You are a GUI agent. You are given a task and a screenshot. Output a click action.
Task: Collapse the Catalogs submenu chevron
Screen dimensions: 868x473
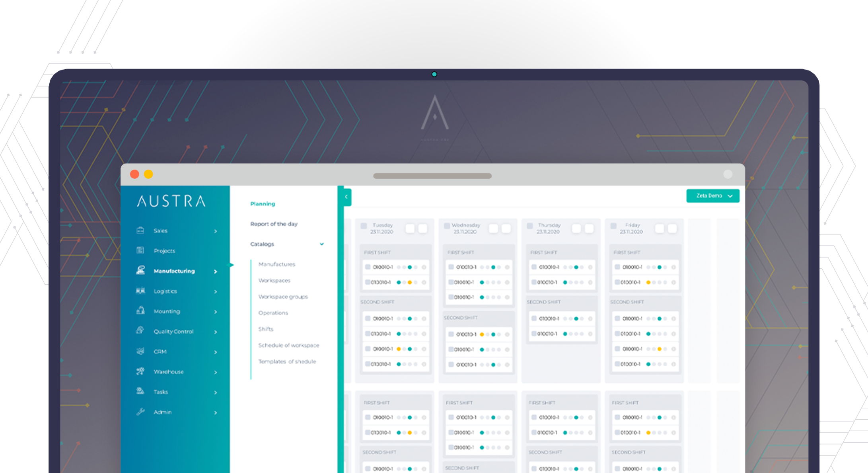[321, 244]
